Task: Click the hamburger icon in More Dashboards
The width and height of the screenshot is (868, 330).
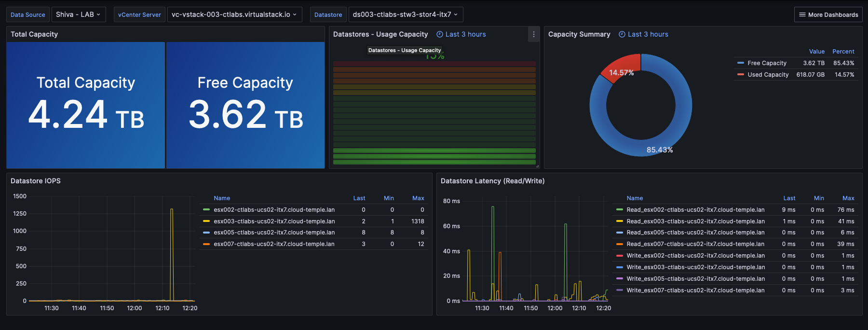Action: point(802,14)
